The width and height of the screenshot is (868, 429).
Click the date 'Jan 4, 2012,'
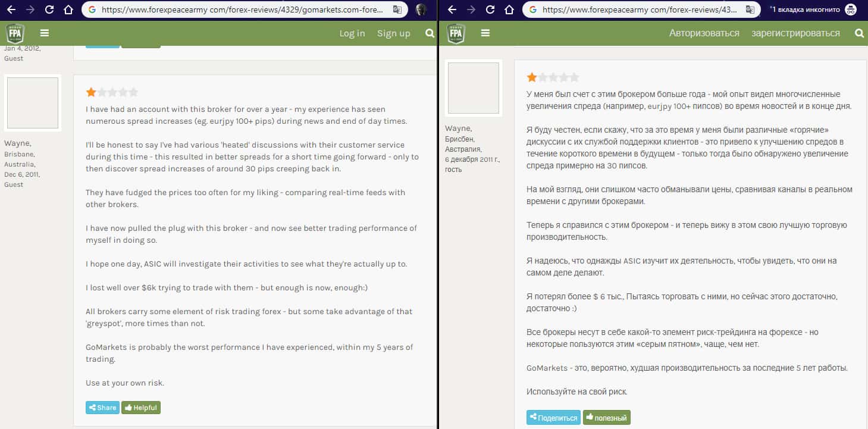click(22, 48)
